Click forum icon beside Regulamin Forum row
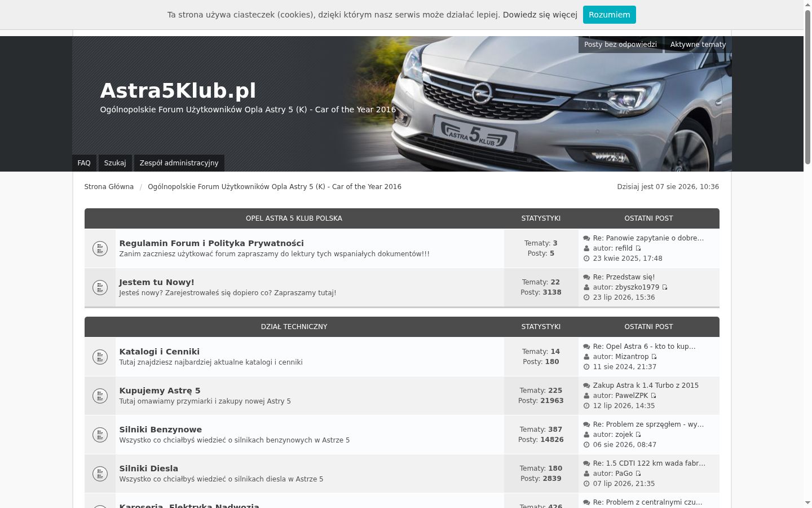The image size is (812, 508). click(x=100, y=248)
